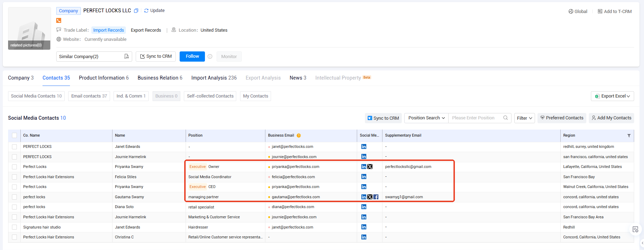Open Janet Edwards' LinkedIn icon in first row

[364, 147]
